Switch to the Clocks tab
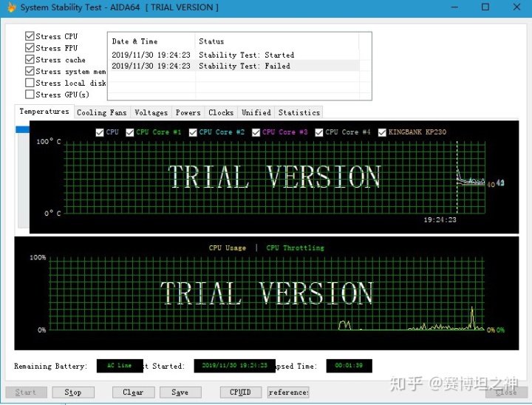Viewport: 532px width, 405px height. click(x=221, y=112)
